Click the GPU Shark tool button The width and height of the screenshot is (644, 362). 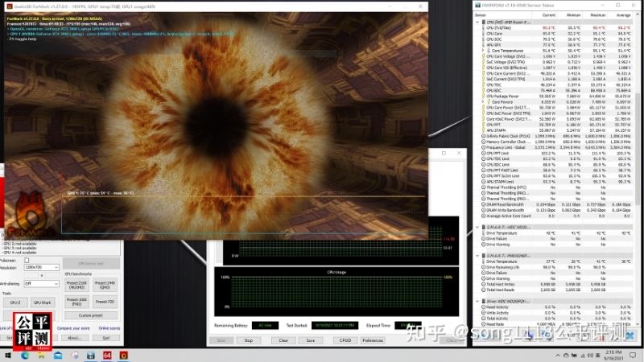click(43, 302)
